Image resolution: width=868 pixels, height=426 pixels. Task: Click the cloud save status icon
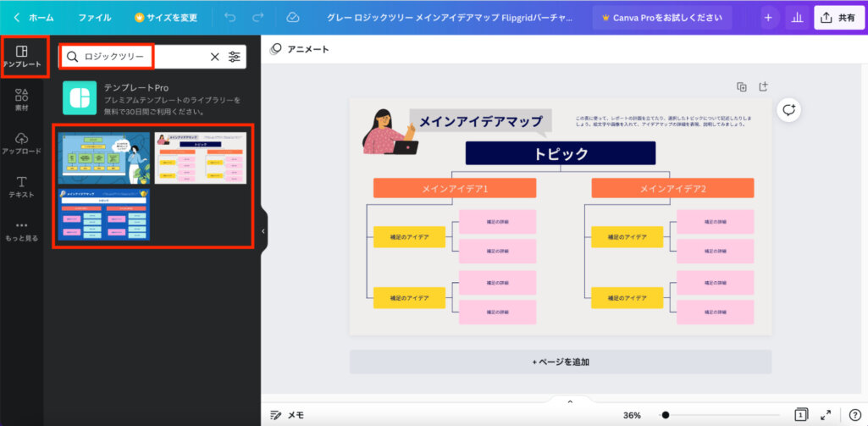tap(293, 18)
